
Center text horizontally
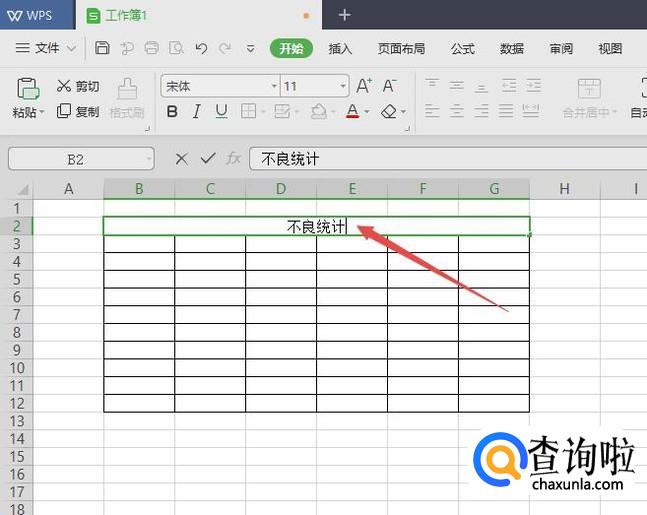[457, 111]
